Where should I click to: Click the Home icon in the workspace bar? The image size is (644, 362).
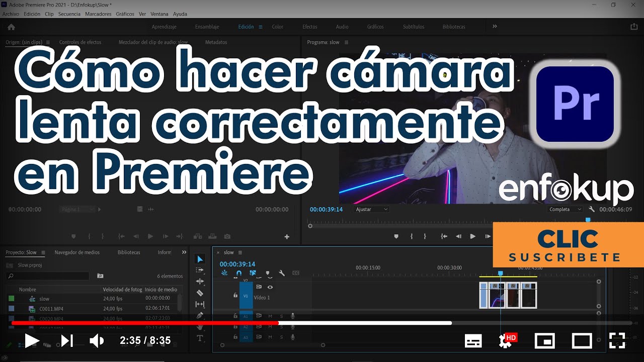click(x=11, y=27)
